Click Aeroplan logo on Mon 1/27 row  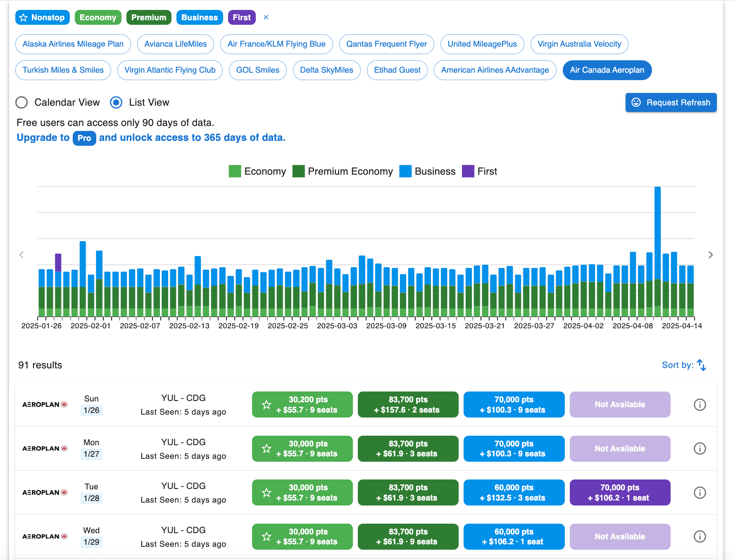click(45, 448)
